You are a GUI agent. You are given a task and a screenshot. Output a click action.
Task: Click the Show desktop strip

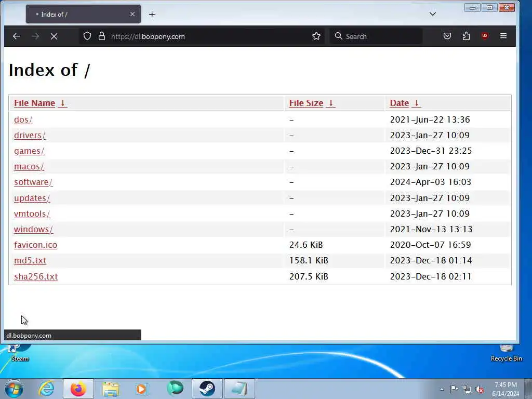tap(528, 389)
